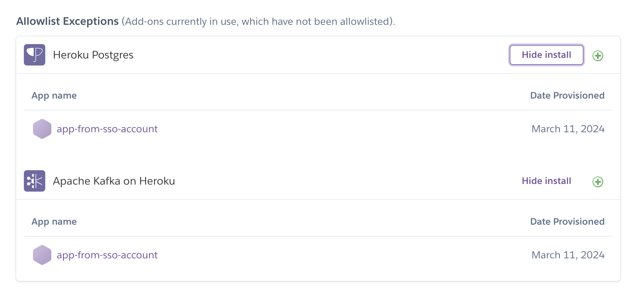Click the March 11, 2024 date for Postgres
Image resolution: width=644 pixels, height=292 pixels.
pos(568,129)
